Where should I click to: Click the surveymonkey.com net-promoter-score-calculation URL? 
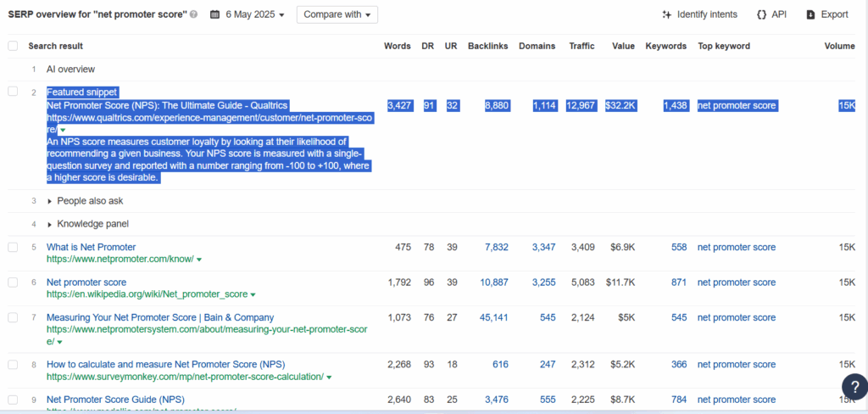[x=185, y=377]
